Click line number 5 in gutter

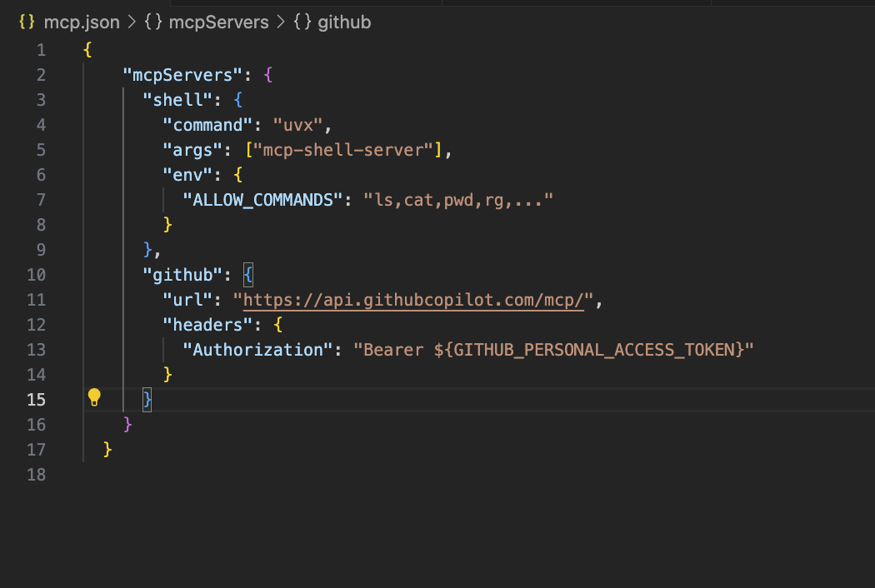[x=42, y=150]
